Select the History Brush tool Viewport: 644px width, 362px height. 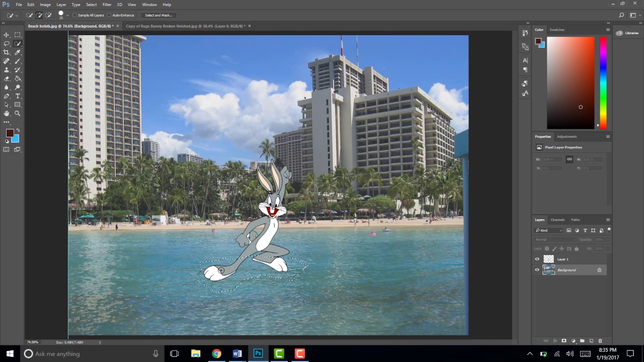point(18,70)
